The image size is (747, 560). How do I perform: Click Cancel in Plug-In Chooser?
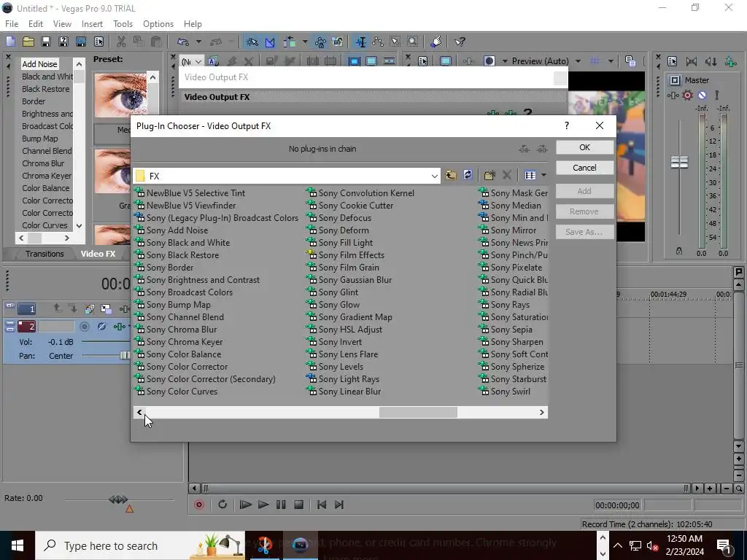584,168
